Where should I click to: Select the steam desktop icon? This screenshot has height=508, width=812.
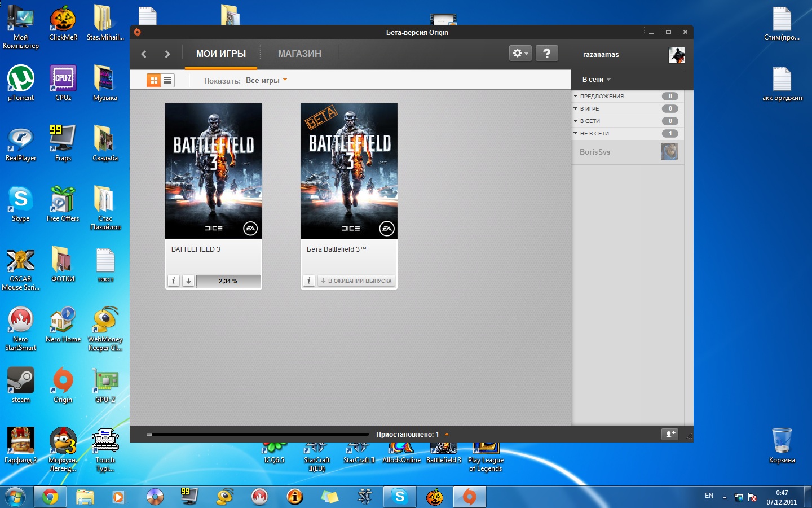[x=21, y=385]
